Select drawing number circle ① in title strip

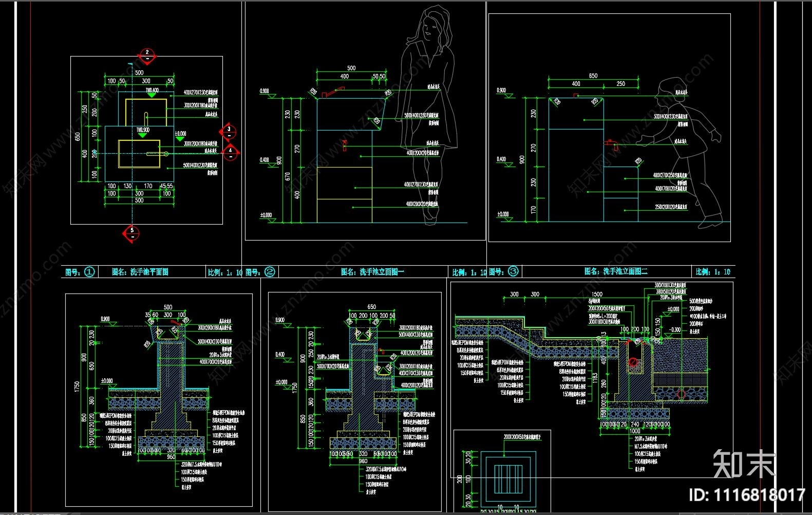[89, 272]
